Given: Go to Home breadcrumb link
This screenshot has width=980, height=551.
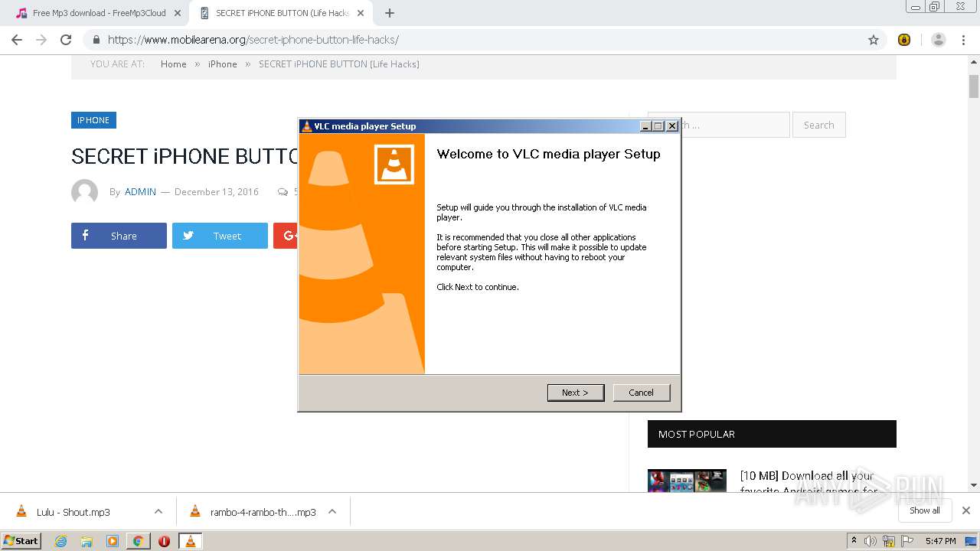Looking at the screenshot, I should (174, 64).
